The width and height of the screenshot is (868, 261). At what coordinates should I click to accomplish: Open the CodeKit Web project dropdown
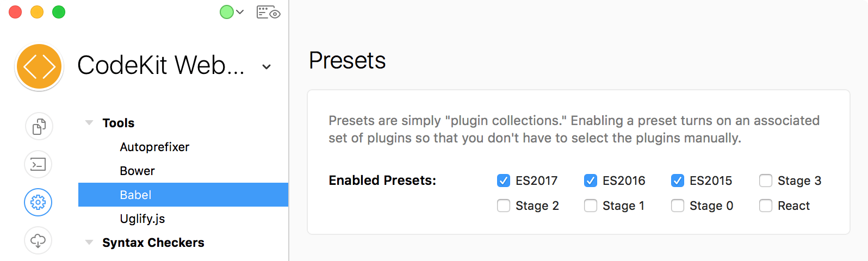click(x=266, y=67)
